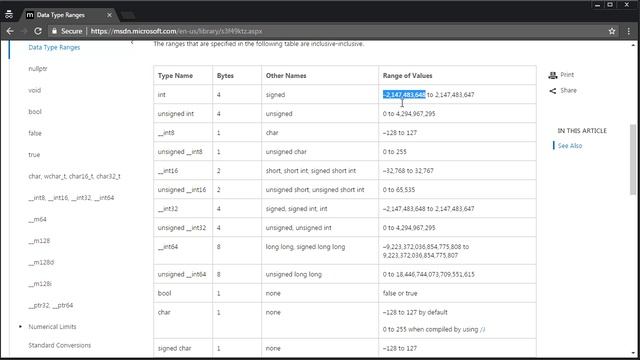Click the Print icon beside the table
This screenshot has height=360, width=640.
coord(553,75)
